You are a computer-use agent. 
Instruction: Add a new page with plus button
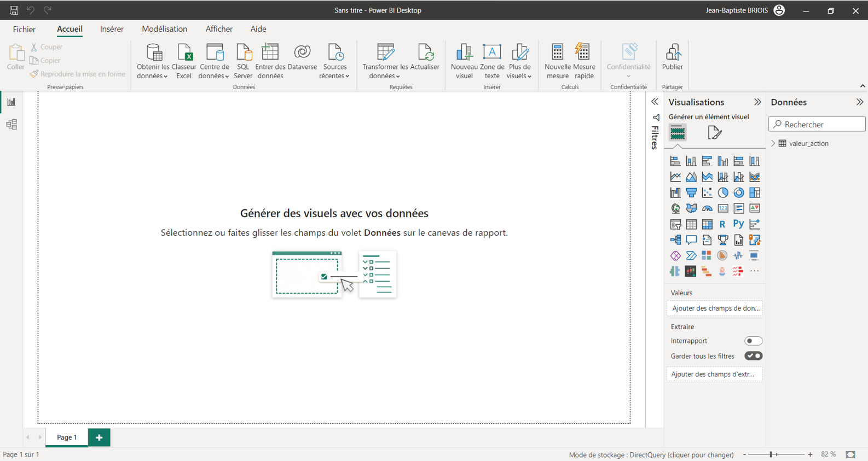pos(99,437)
